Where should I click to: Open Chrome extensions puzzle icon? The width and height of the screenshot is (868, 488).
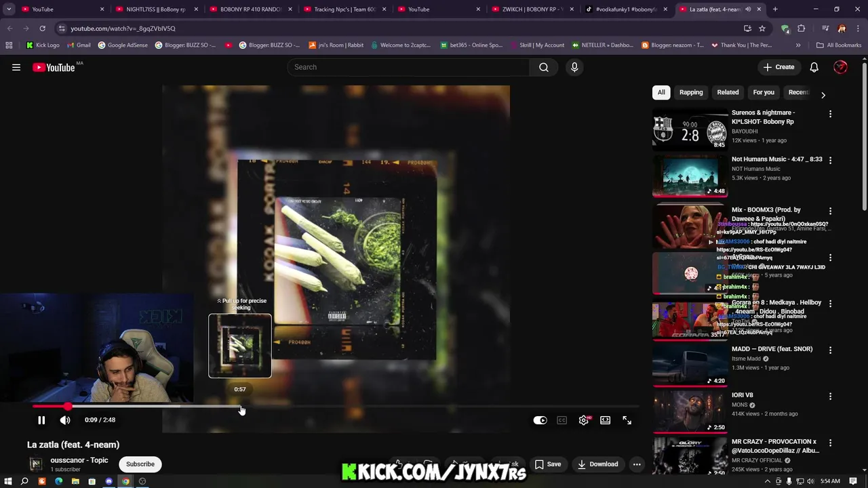pyautogui.click(x=802, y=28)
